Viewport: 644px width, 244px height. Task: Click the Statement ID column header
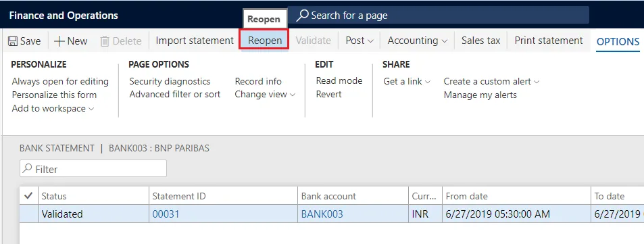click(x=224, y=196)
